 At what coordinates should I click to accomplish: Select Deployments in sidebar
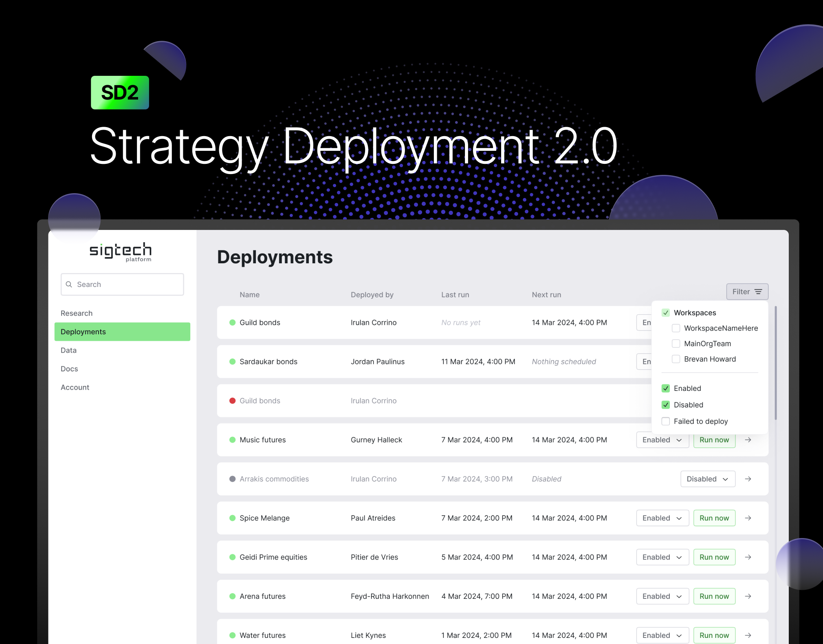(122, 332)
